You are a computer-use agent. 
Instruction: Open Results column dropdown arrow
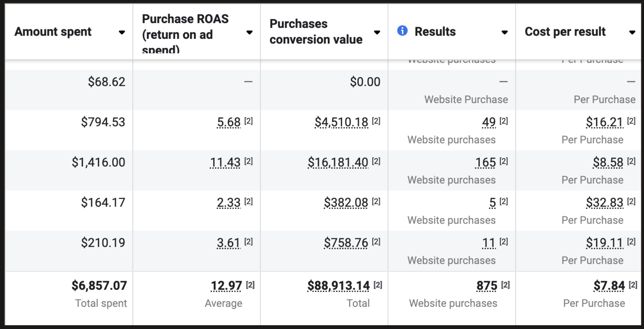(505, 33)
